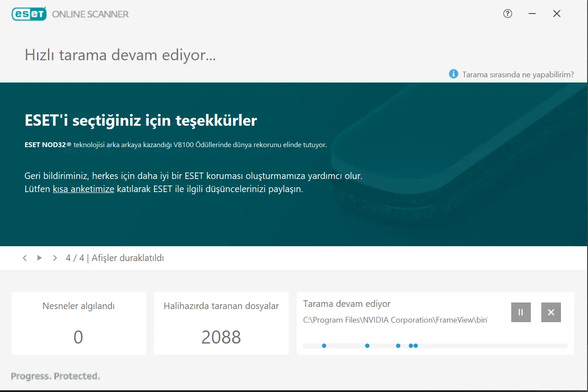Viewport: 588px width, 392px height.
Task: Click the blue info icon beside scan tips
Action: point(454,74)
